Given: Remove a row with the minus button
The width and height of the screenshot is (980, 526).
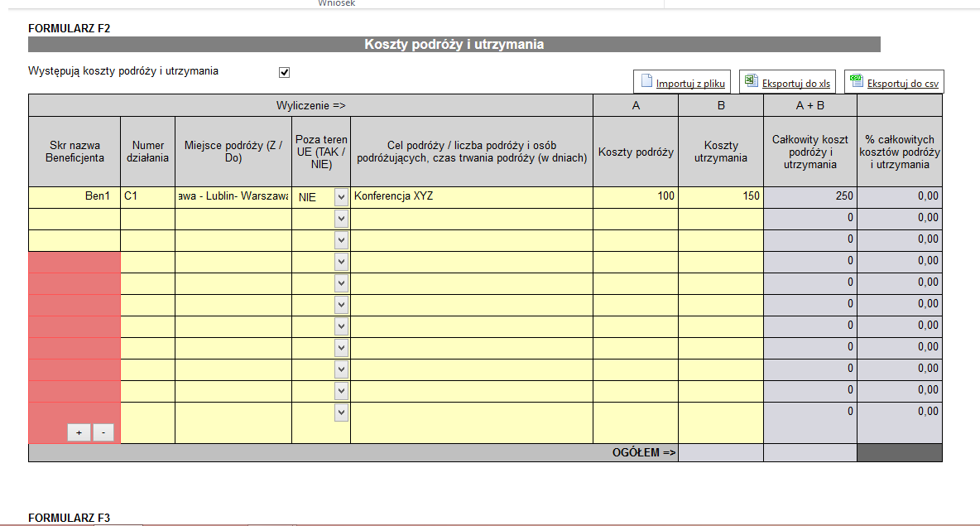Looking at the screenshot, I should (103, 432).
